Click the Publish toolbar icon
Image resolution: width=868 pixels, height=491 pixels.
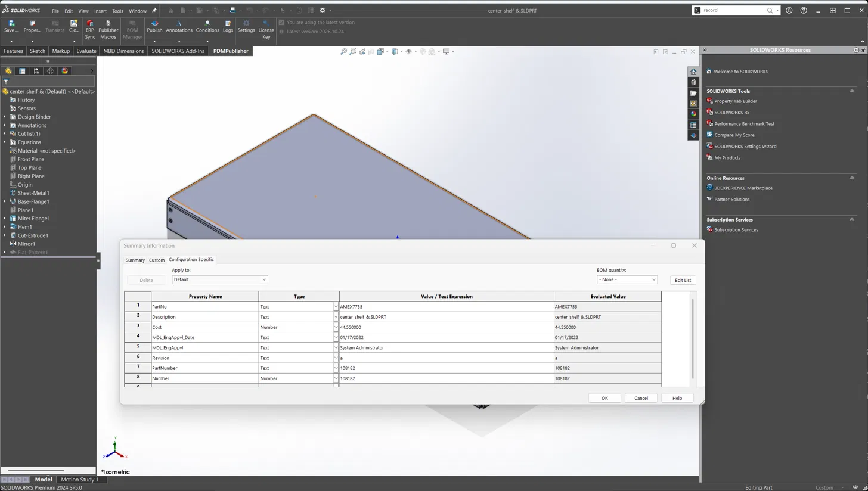[x=154, y=27]
